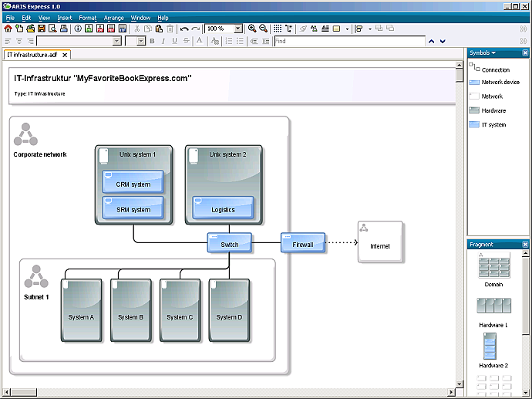Click inside the Find search field
Image resolution: width=532 pixels, height=399 pixels.
pos(350,41)
